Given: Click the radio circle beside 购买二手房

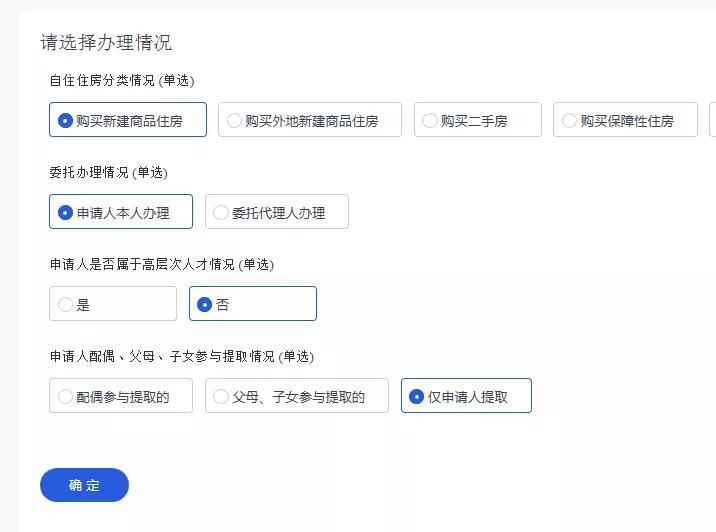Looking at the screenshot, I should pos(430,121).
